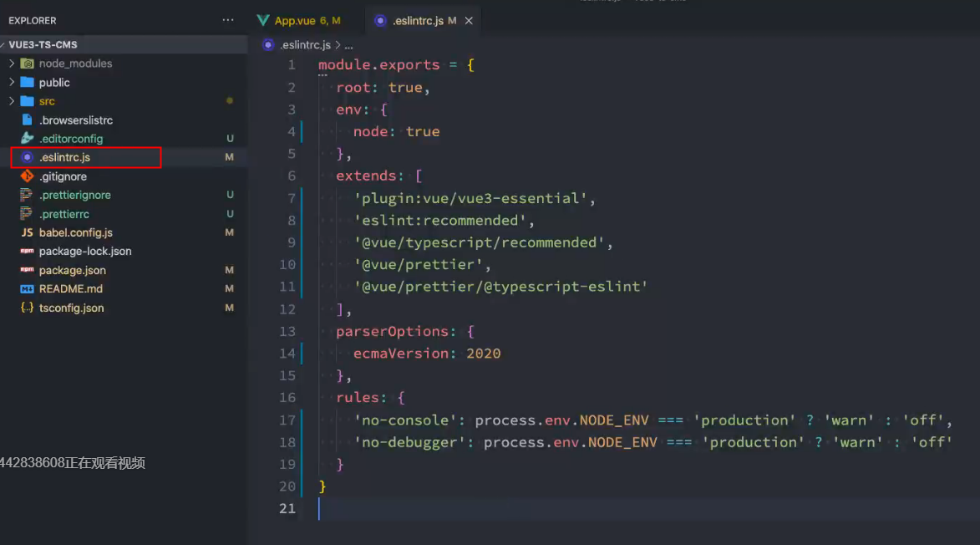Click the parserOptions property

coord(392,331)
